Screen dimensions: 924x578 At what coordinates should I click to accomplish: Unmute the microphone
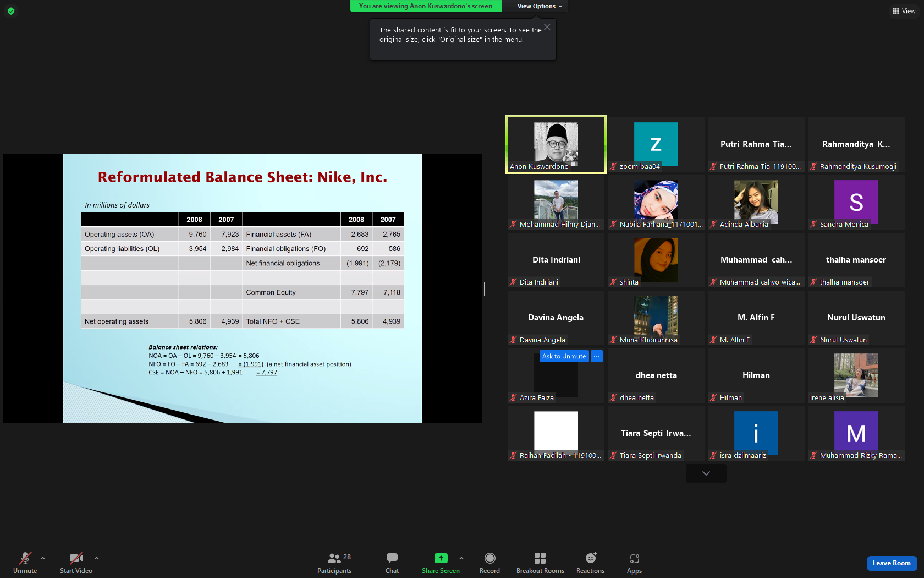tap(25, 563)
